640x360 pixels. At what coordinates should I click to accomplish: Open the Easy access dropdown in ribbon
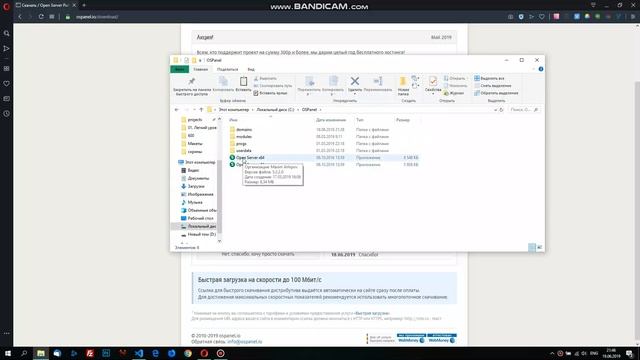(x=415, y=86)
